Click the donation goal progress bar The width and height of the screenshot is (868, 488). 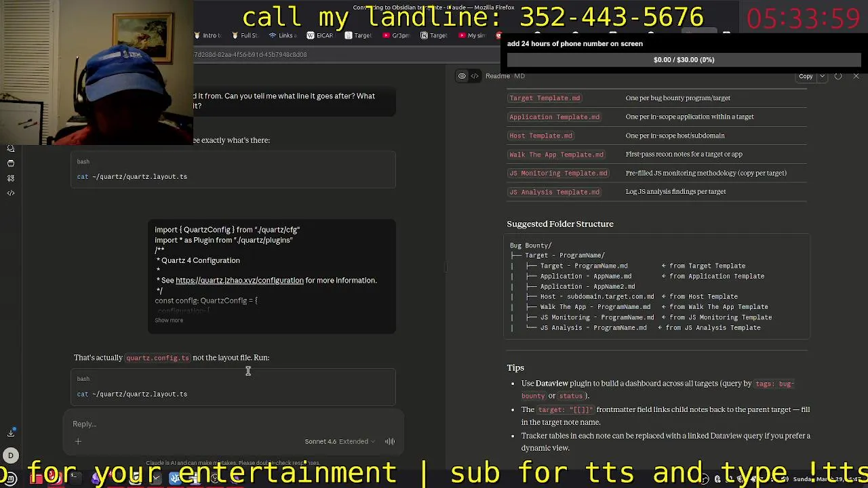pos(684,60)
